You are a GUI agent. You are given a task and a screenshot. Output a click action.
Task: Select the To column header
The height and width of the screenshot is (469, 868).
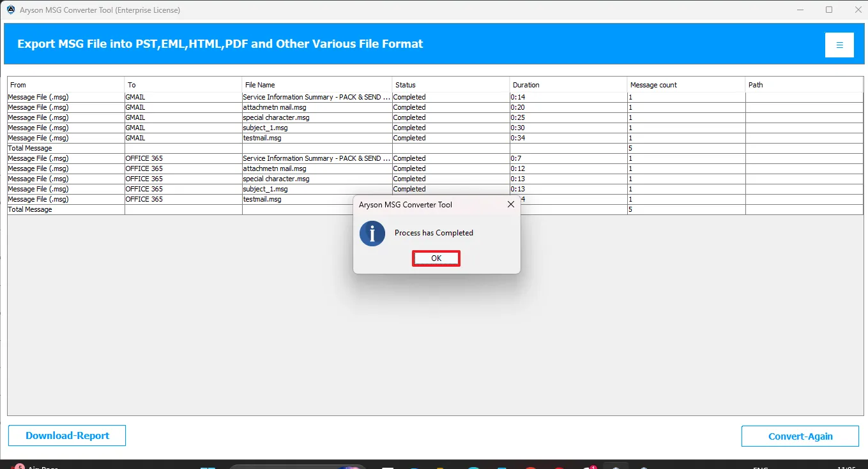[183, 85]
